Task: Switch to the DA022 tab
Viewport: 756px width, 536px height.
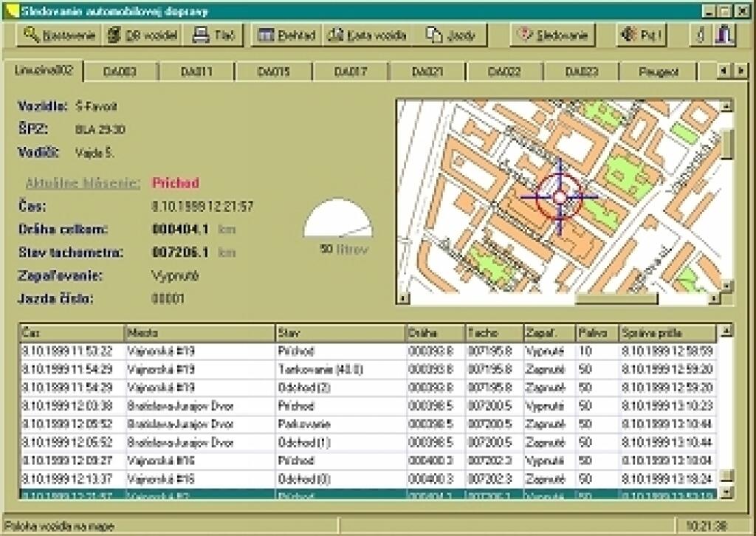Action: click(x=504, y=72)
